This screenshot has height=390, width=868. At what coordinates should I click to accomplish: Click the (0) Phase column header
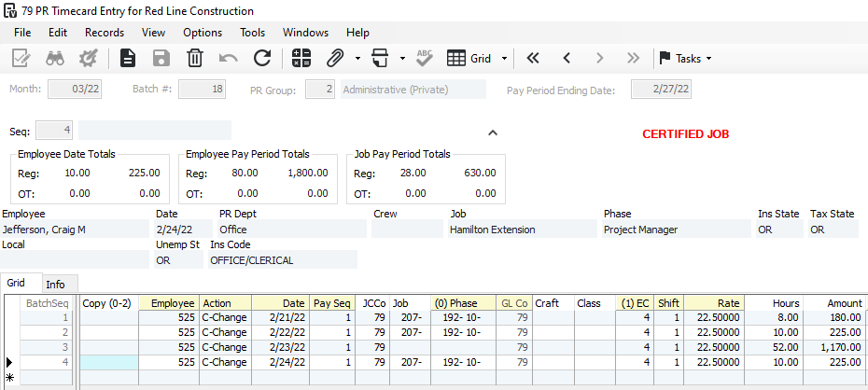(463, 303)
